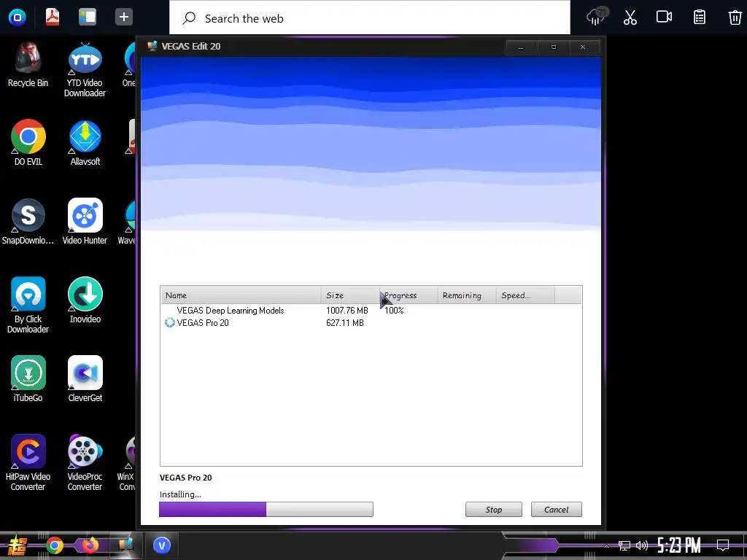Minimize the VEGAS Edit 20 window

coord(521,47)
